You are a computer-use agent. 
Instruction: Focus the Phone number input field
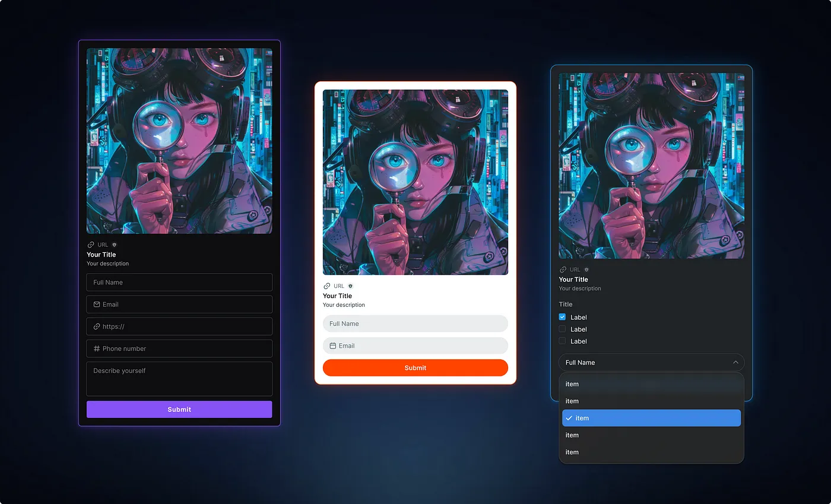coord(179,348)
